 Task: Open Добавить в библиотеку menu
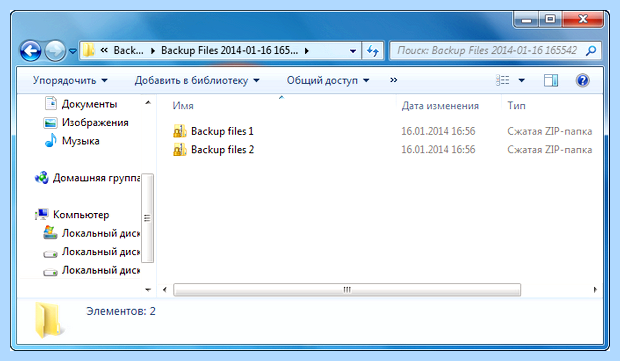pos(197,80)
